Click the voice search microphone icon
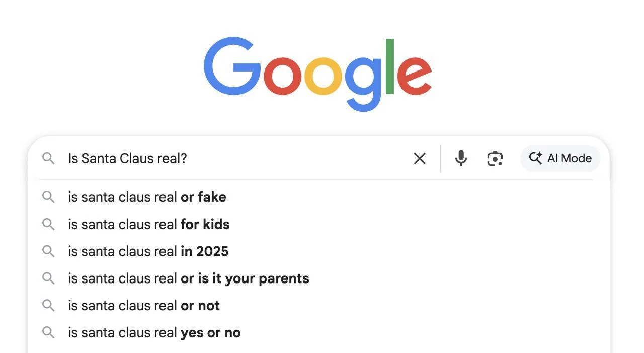Screen dimensions: 644x353 click(461, 158)
